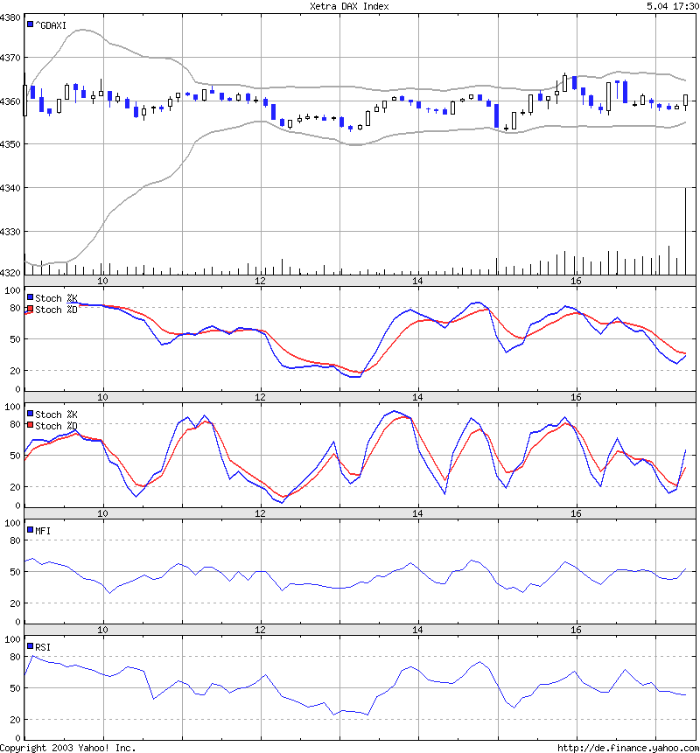Click the 5.04 17:30 timestamp

point(673,6)
